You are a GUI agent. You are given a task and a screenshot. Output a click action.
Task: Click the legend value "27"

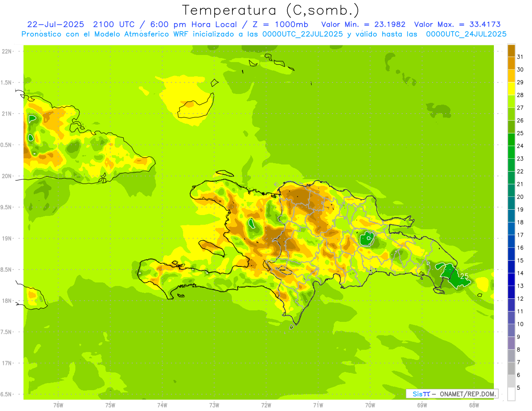pos(520,108)
